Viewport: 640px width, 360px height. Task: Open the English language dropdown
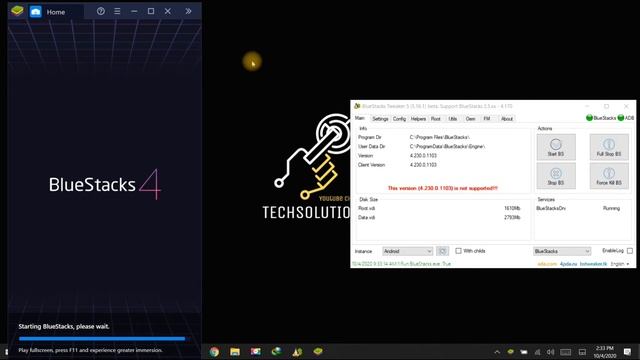click(x=620, y=264)
